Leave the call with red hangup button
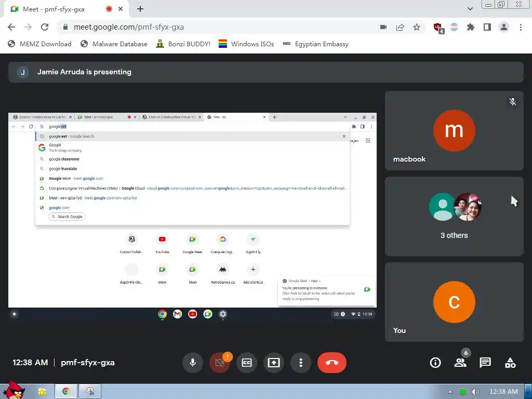This screenshot has height=399, width=532. [332, 363]
